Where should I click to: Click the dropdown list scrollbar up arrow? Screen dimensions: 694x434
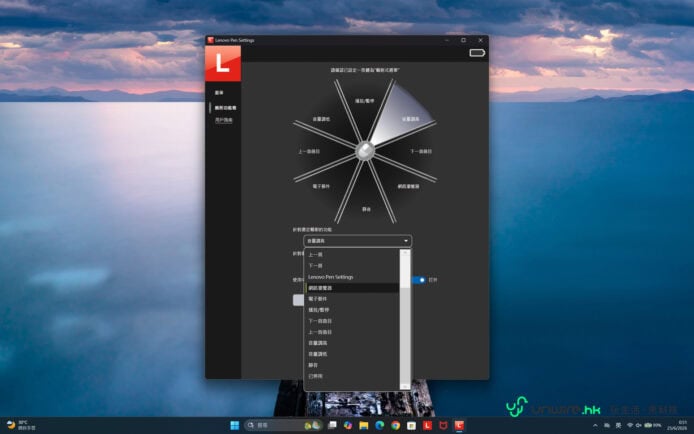coord(405,253)
